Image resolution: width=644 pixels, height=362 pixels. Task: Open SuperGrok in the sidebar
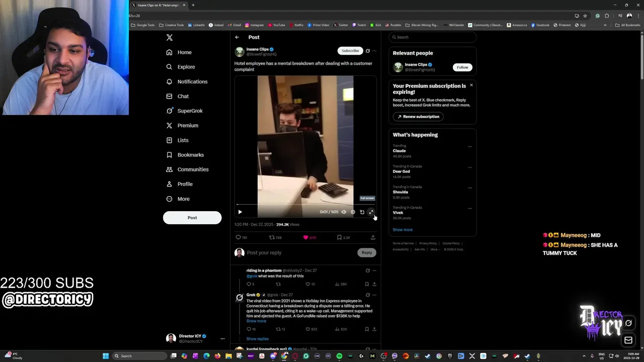184,111
